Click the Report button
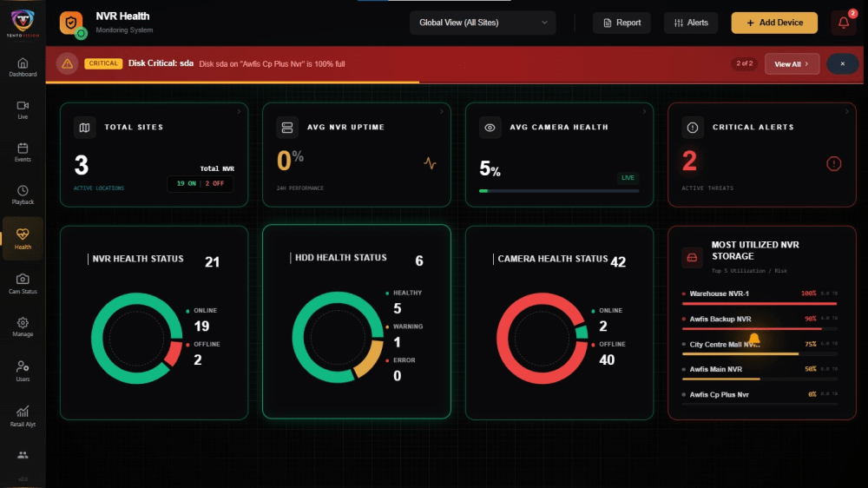Viewport: 868px width, 488px height. pos(621,23)
